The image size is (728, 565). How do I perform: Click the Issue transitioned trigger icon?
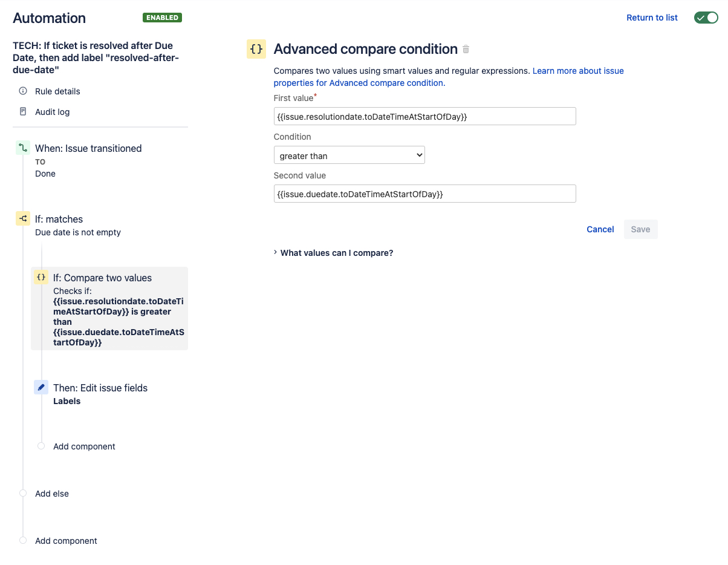(23, 148)
